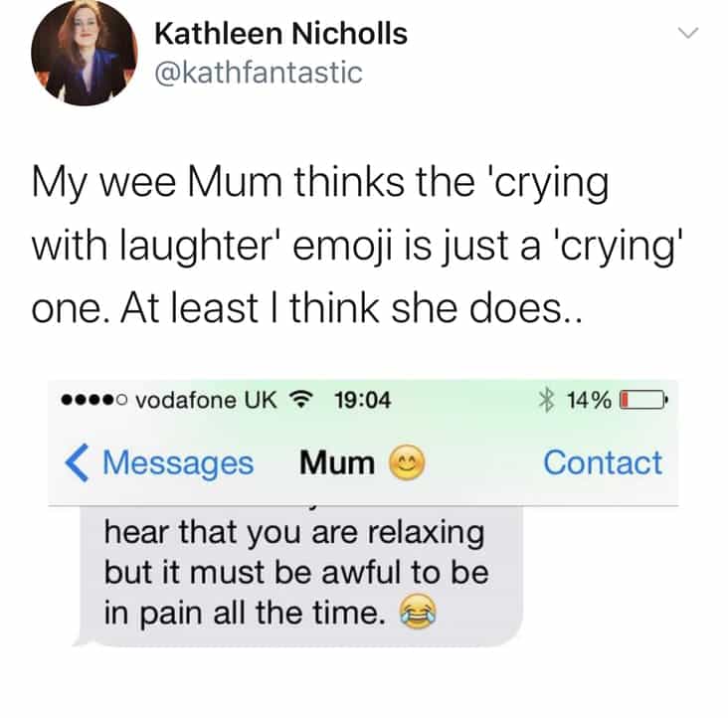This screenshot has width=728, height=718.
Task: Click the 14% battery percentage
Action: (589, 400)
